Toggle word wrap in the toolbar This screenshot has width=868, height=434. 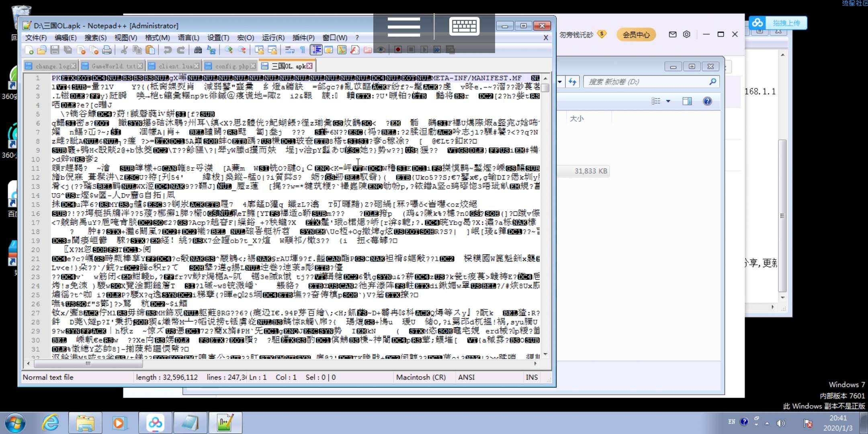289,50
